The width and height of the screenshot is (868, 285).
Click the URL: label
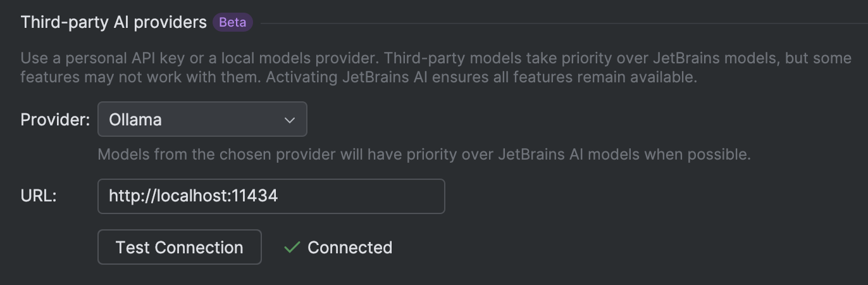click(x=39, y=196)
